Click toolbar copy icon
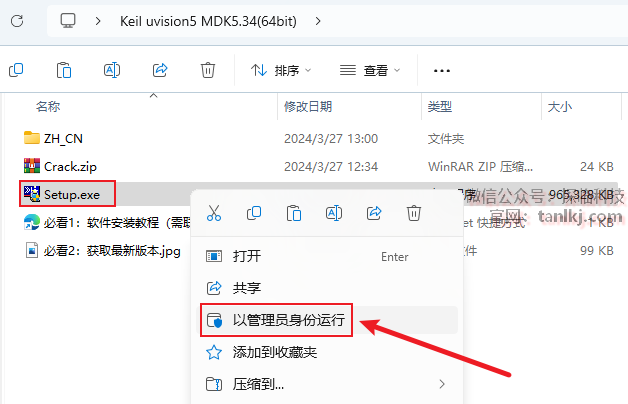Image resolution: width=628 pixels, height=404 pixels. pos(16,70)
